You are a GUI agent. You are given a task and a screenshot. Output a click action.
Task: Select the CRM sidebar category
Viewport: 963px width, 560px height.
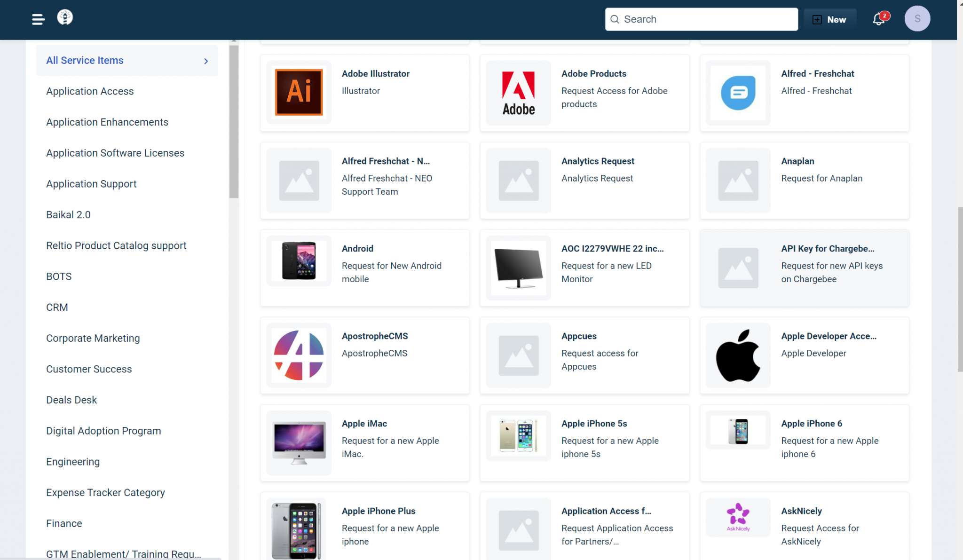[57, 307]
